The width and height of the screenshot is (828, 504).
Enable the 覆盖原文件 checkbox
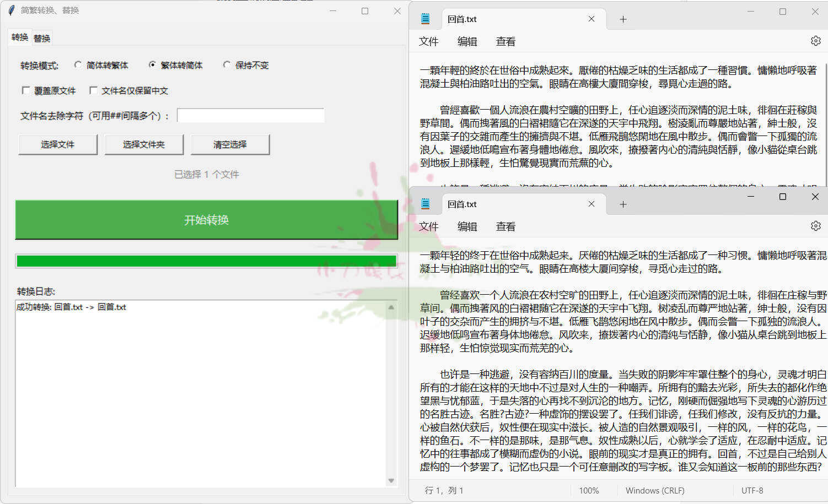coord(26,90)
